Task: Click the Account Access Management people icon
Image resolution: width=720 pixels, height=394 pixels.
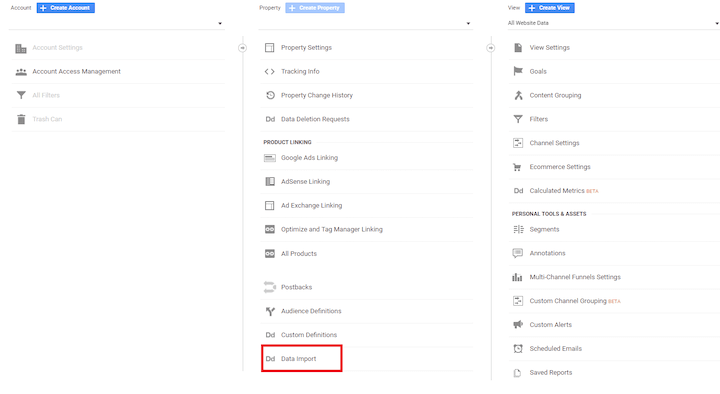Action: click(x=21, y=72)
